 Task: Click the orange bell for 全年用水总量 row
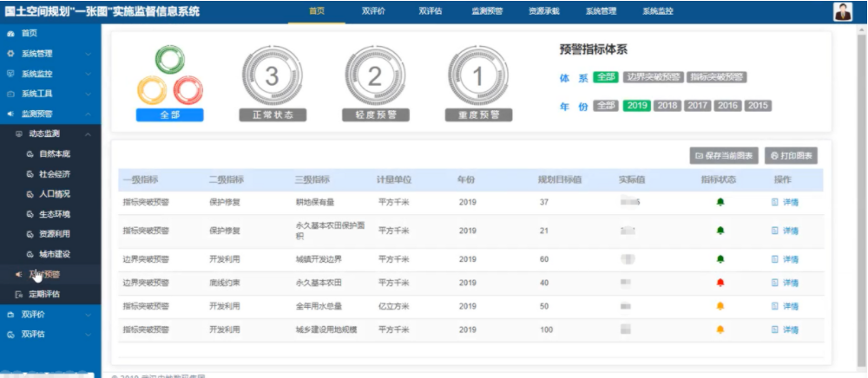pos(720,305)
